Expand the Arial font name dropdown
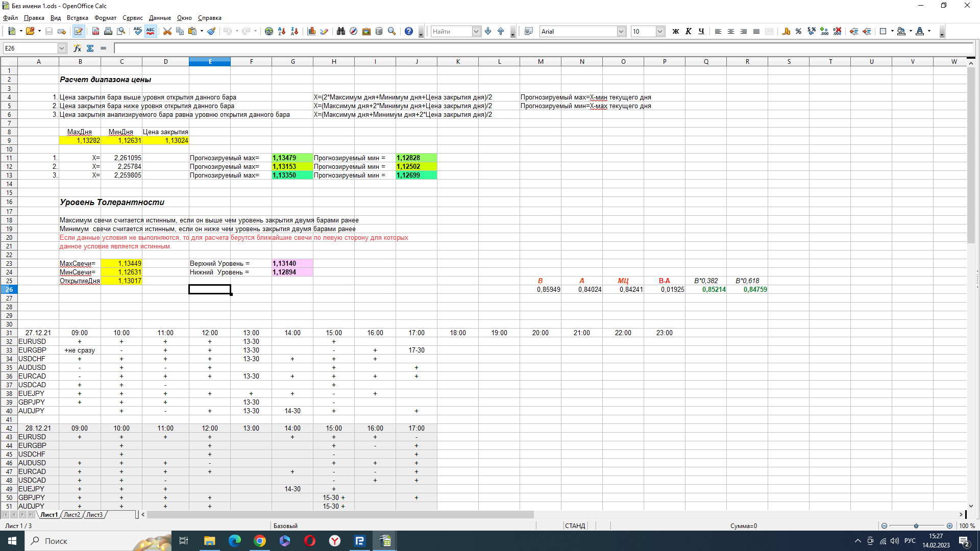The width and height of the screenshot is (980, 551). click(621, 32)
